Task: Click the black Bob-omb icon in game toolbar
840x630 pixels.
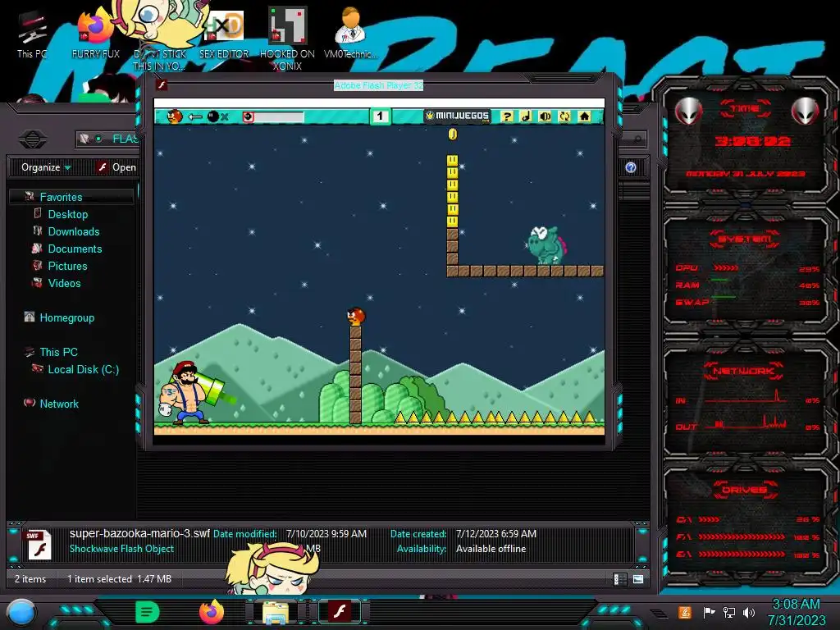Action: pyautogui.click(x=212, y=116)
